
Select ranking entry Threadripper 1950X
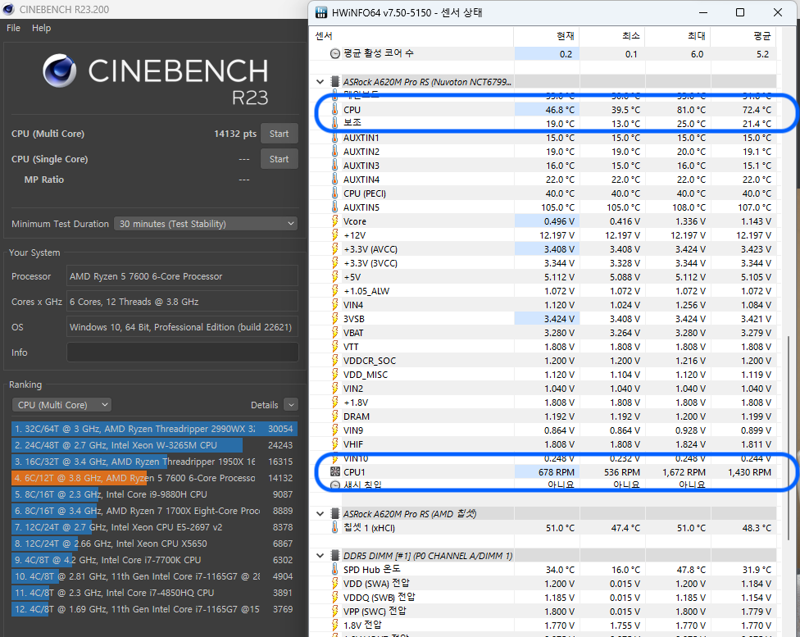(154, 462)
